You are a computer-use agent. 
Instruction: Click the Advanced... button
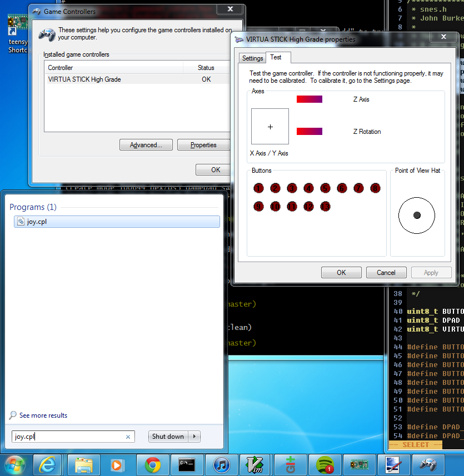click(x=146, y=145)
